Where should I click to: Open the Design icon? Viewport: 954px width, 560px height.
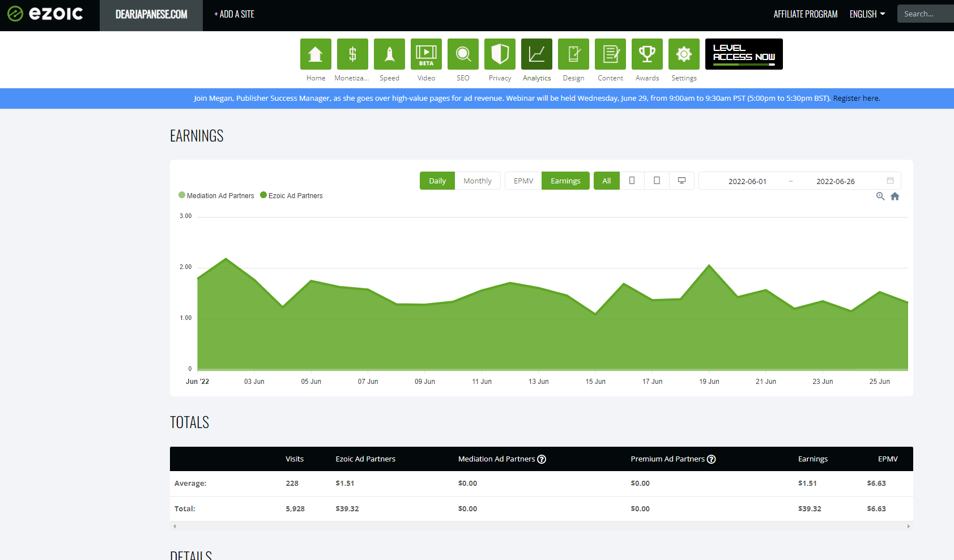(x=573, y=54)
